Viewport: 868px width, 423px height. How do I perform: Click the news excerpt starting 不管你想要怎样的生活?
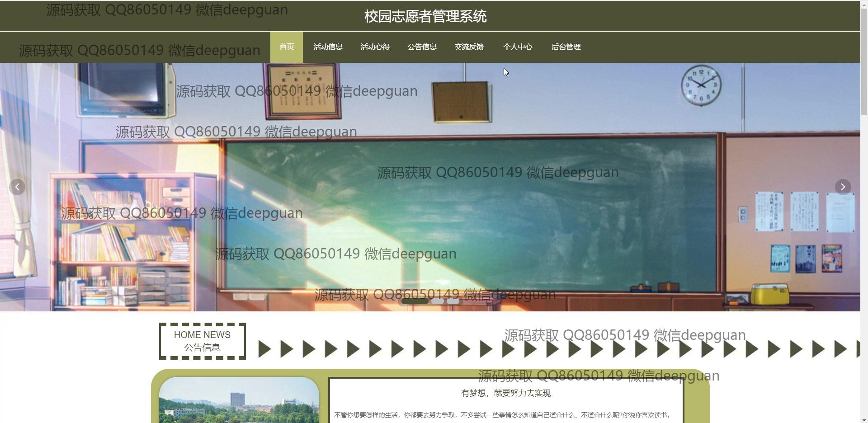pos(502,415)
